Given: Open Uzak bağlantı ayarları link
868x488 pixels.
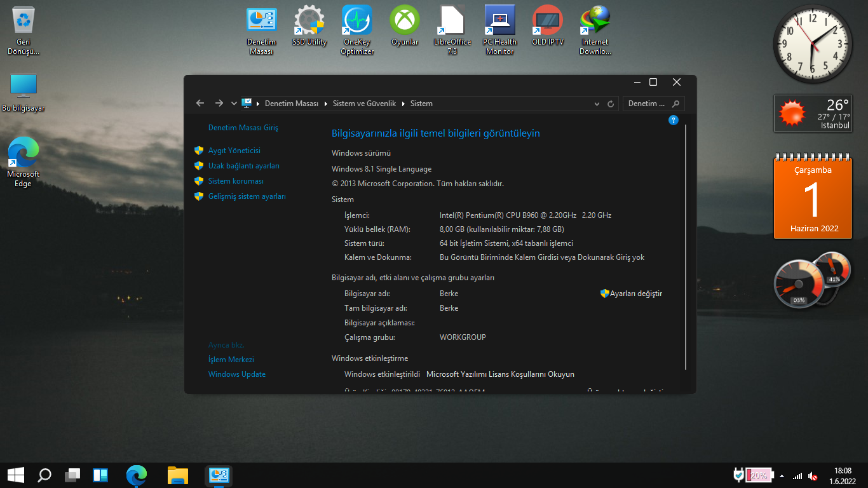Looking at the screenshot, I should click(x=244, y=166).
